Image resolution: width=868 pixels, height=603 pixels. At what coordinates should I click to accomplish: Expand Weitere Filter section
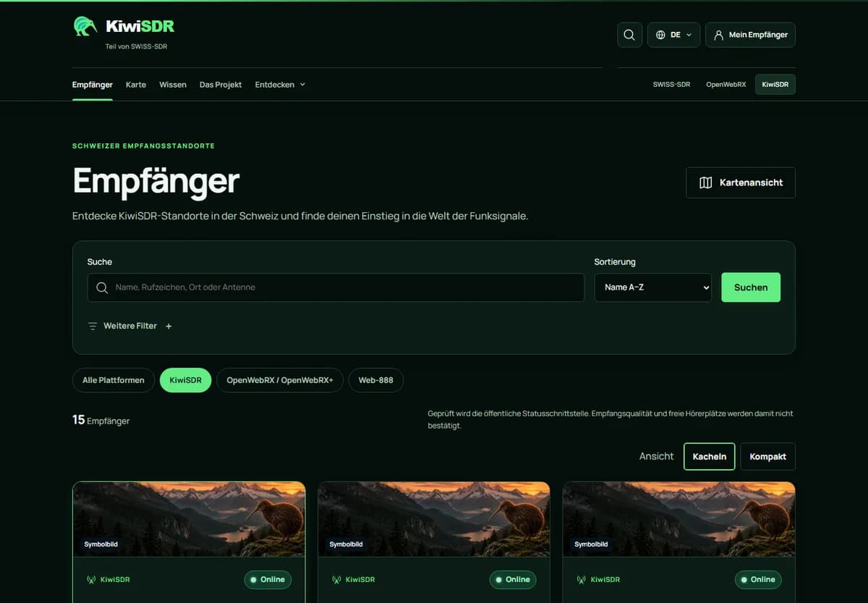click(129, 326)
